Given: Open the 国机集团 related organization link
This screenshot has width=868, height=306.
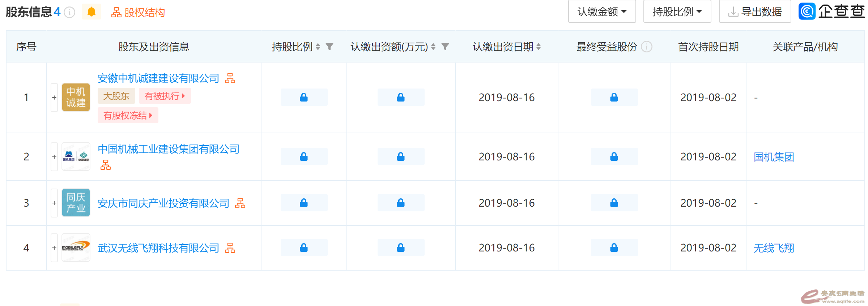Looking at the screenshot, I should pyautogui.click(x=774, y=157).
